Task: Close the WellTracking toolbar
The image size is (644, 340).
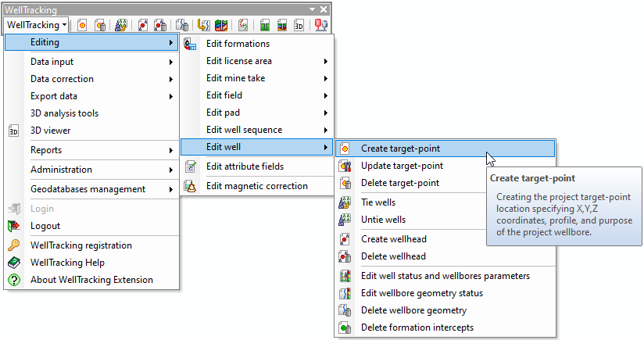Action: [324, 9]
